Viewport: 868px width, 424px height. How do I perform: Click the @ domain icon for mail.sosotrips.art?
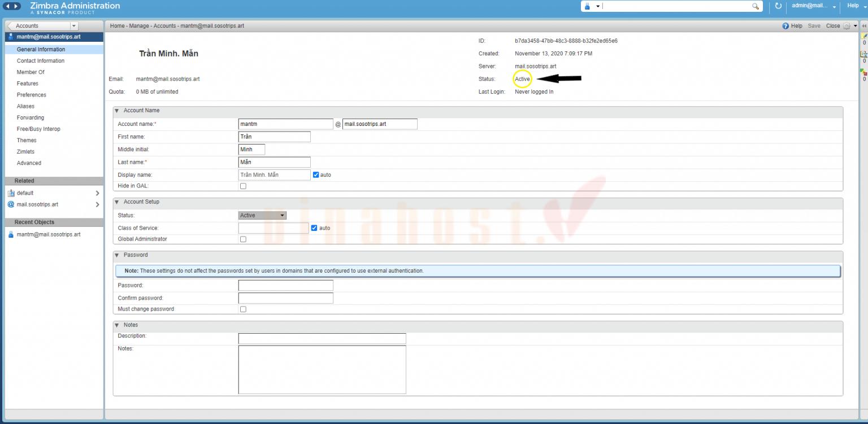[11, 204]
